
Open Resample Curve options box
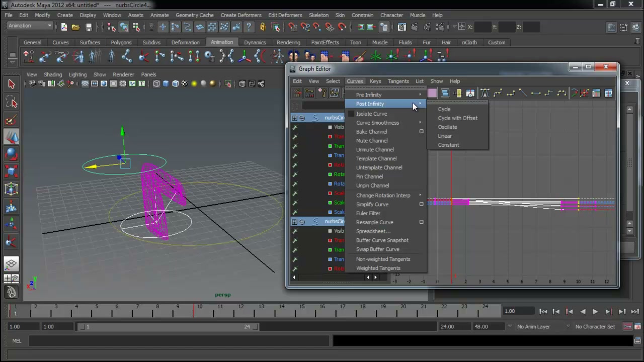coord(421,222)
